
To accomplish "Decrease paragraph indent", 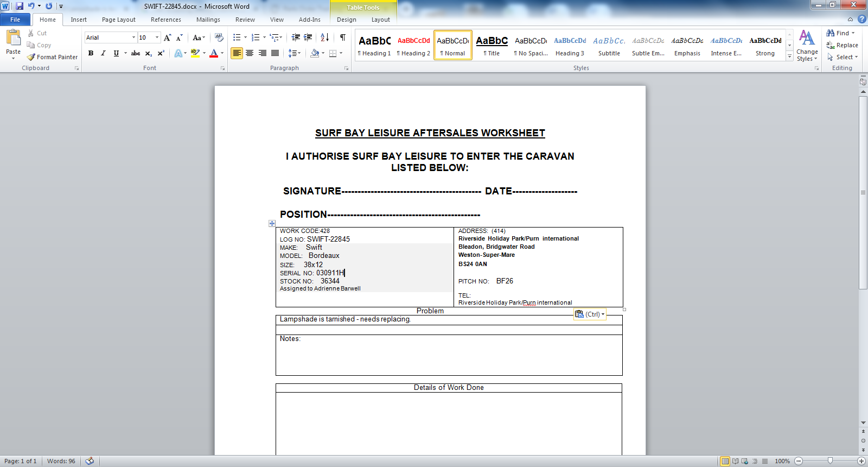I will [296, 37].
